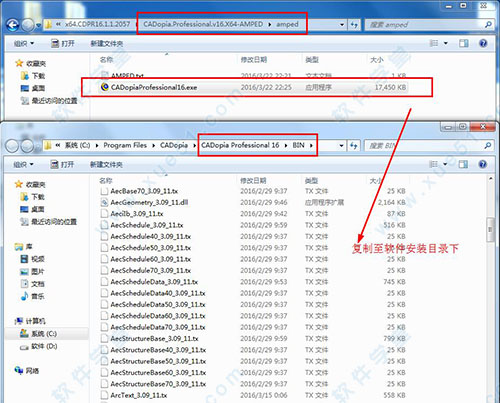Viewport: 500px width, 403px height.
Task: Click 系统 (C:) breadcrumb in BIN window
Action: (77, 145)
